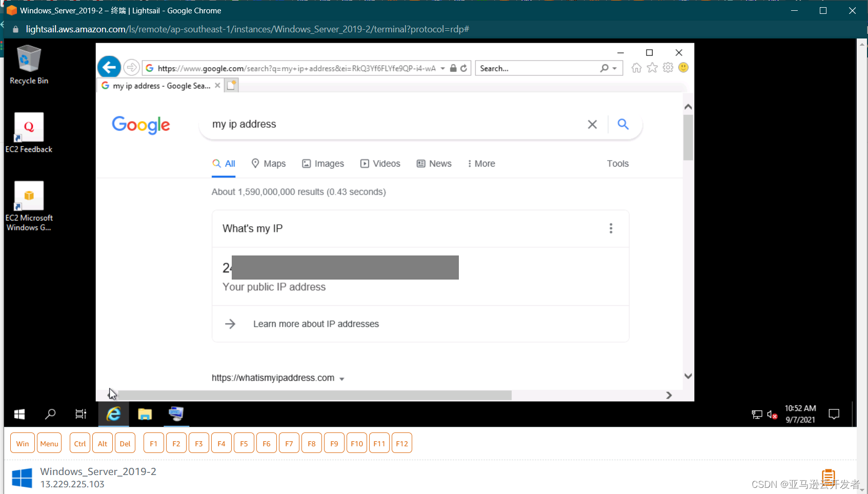Switch to the Videos tab

[380, 164]
